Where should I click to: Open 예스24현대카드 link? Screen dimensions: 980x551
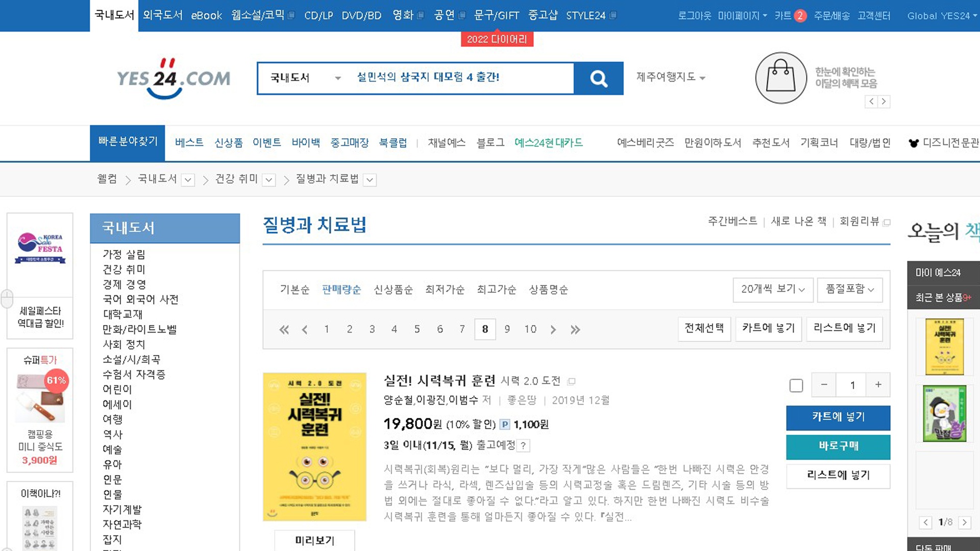[x=548, y=143]
